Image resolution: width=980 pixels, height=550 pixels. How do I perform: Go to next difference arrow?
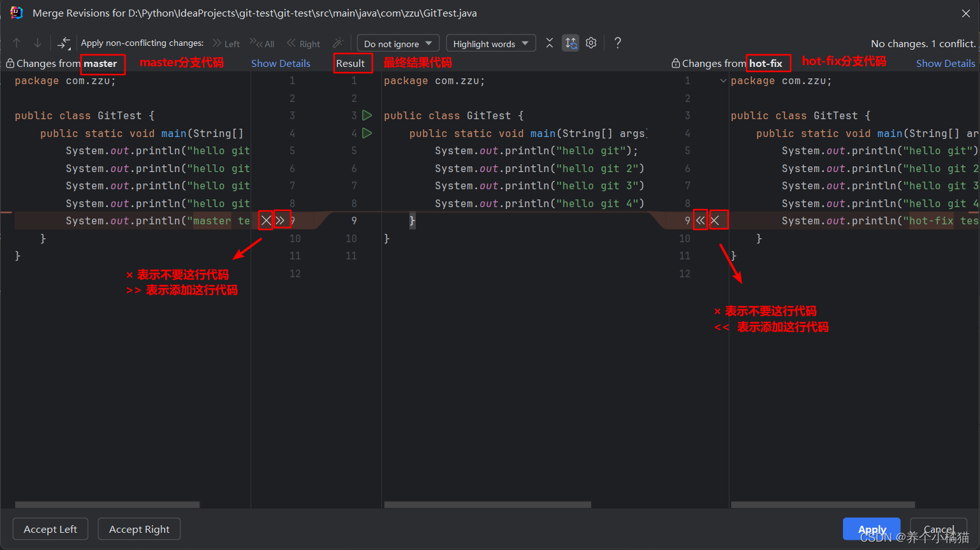click(x=38, y=43)
